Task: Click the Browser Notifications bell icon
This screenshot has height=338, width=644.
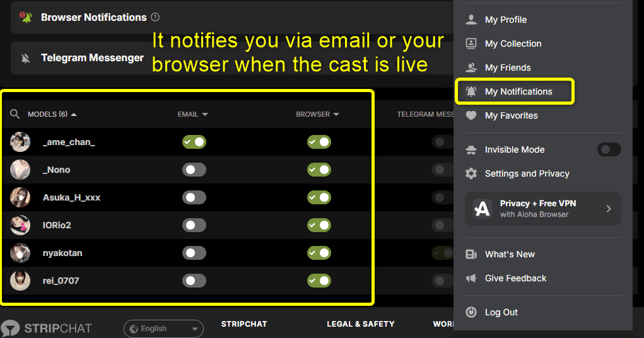Action: 26,17
